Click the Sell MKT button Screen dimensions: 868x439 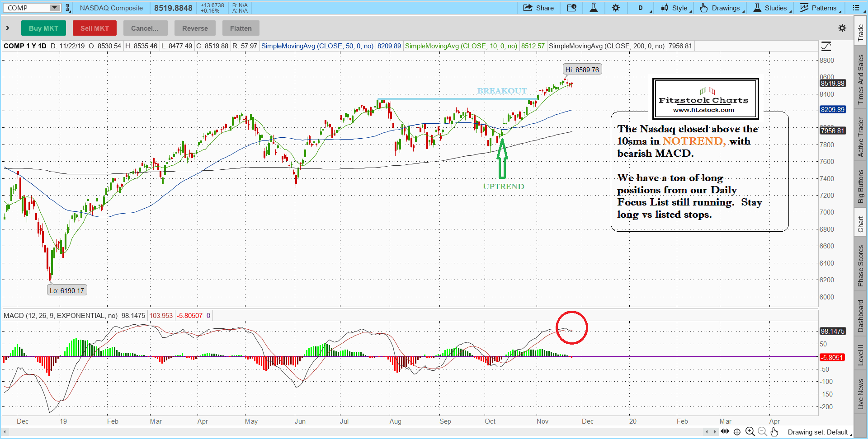click(x=94, y=28)
